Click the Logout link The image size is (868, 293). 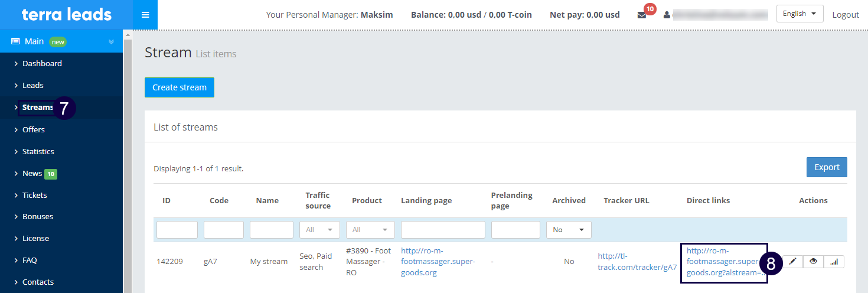pyautogui.click(x=845, y=15)
